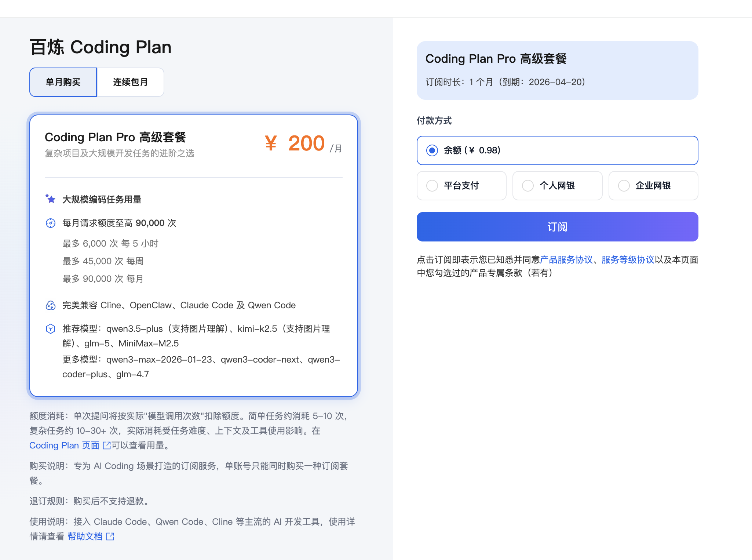
Task: Click the star icon beside 大规模编码任务用量
Action: (x=50, y=199)
